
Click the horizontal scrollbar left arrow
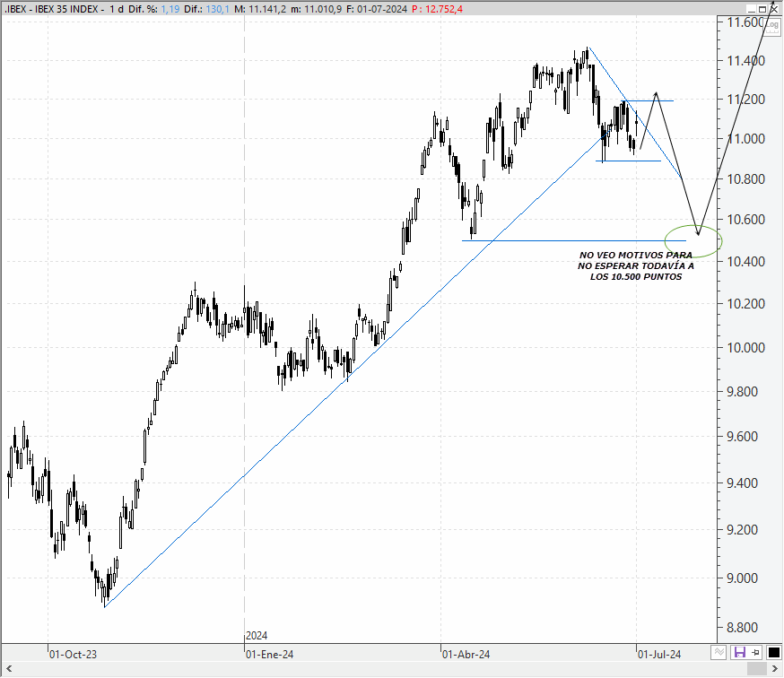(8, 669)
